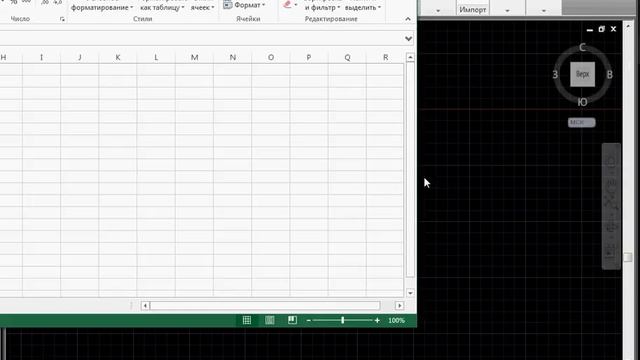The width and height of the screenshot is (640, 360).
Task: Click the Excel zoom slider handle
Action: (x=342, y=320)
